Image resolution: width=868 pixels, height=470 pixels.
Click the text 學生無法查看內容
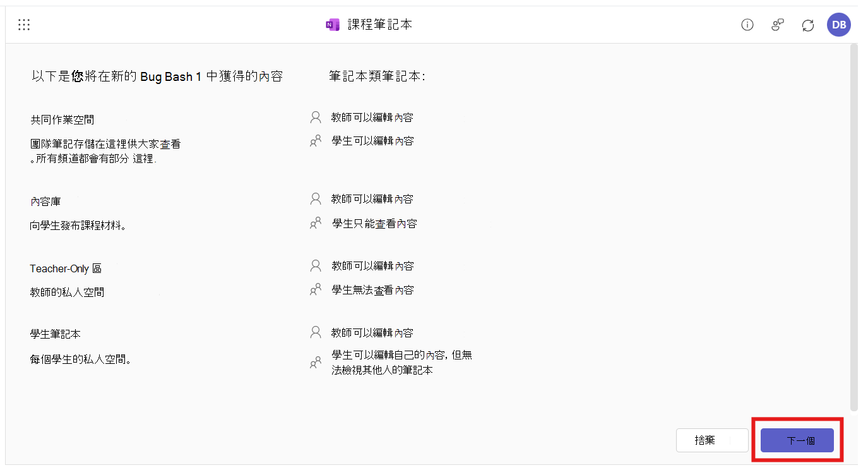click(372, 291)
